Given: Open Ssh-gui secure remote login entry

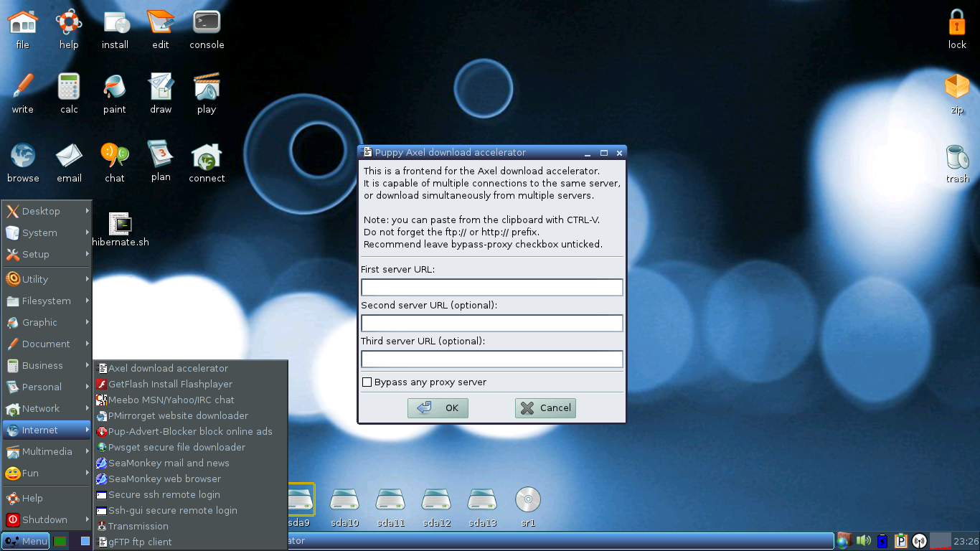Looking at the screenshot, I should [190, 510].
